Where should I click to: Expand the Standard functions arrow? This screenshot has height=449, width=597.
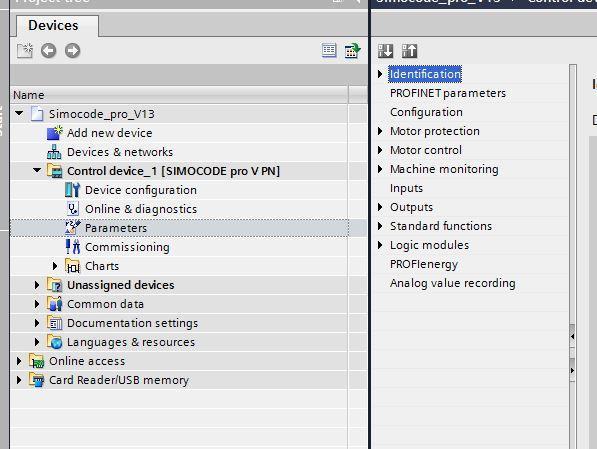(380, 226)
